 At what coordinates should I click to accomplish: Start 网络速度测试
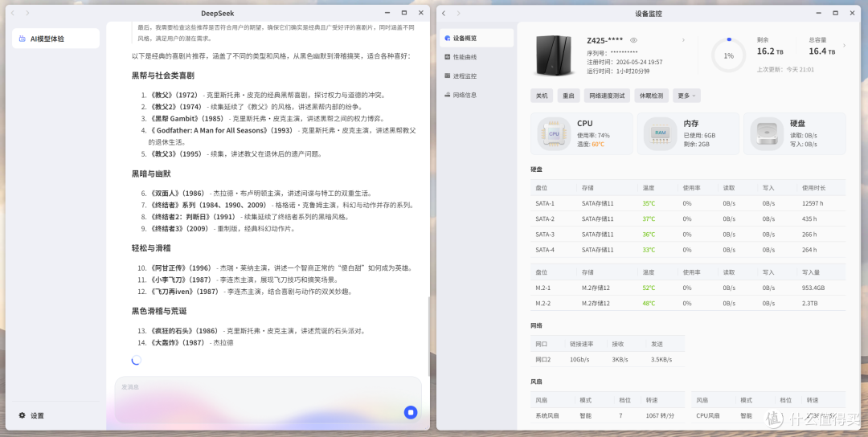click(607, 96)
